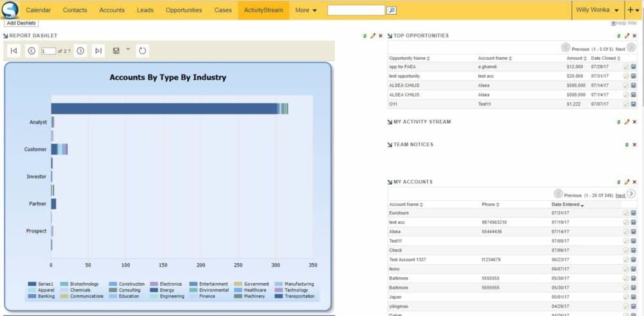Refresh the report viewer
The height and width of the screenshot is (316, 644).
142,51
